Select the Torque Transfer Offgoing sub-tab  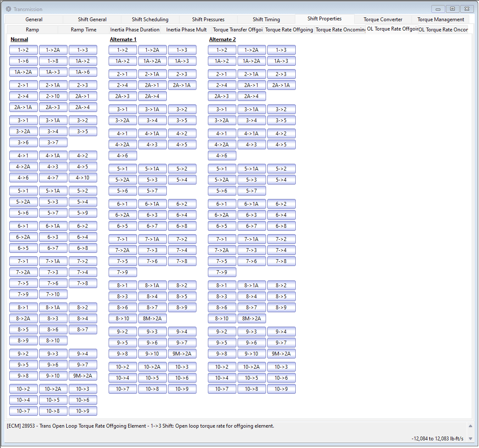tap(238, 30)
